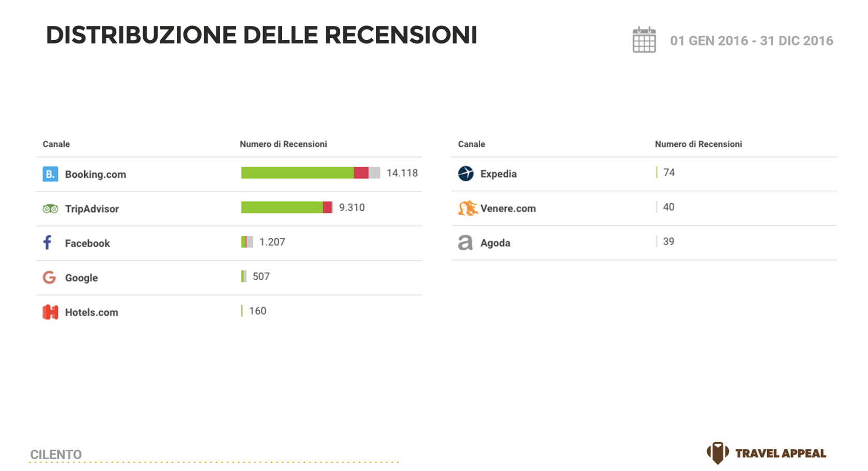Click the Expedia channel name
This screenshot has width=868, height=471.
(498, 174)
